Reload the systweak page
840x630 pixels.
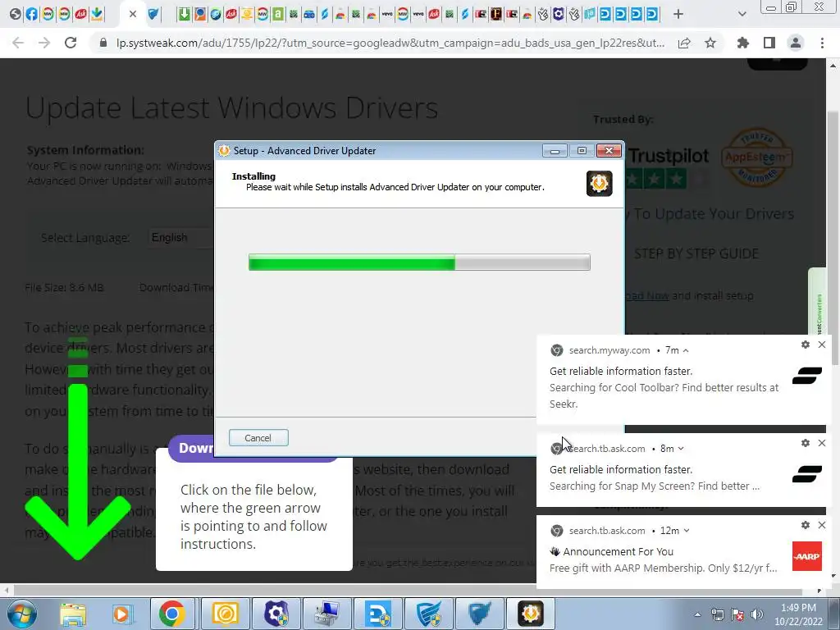[71, 43]
